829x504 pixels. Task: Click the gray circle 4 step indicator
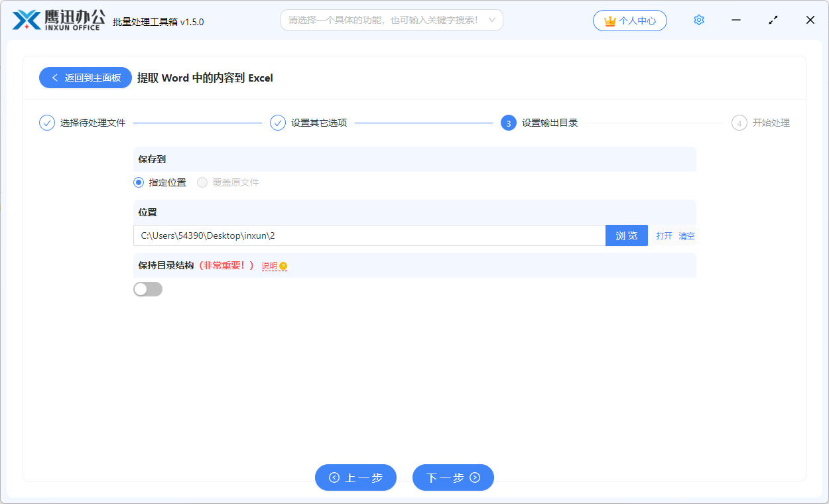[x=739, y=123]
